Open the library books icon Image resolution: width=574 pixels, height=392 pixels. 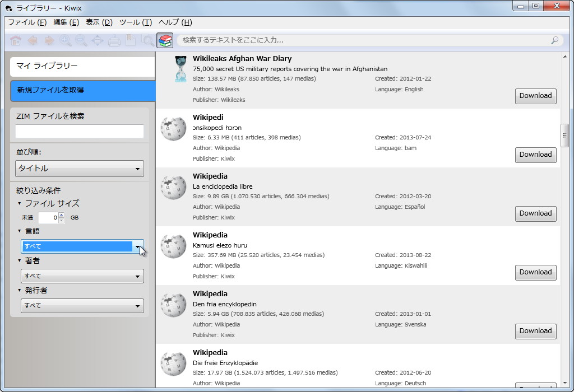(165, 40)
